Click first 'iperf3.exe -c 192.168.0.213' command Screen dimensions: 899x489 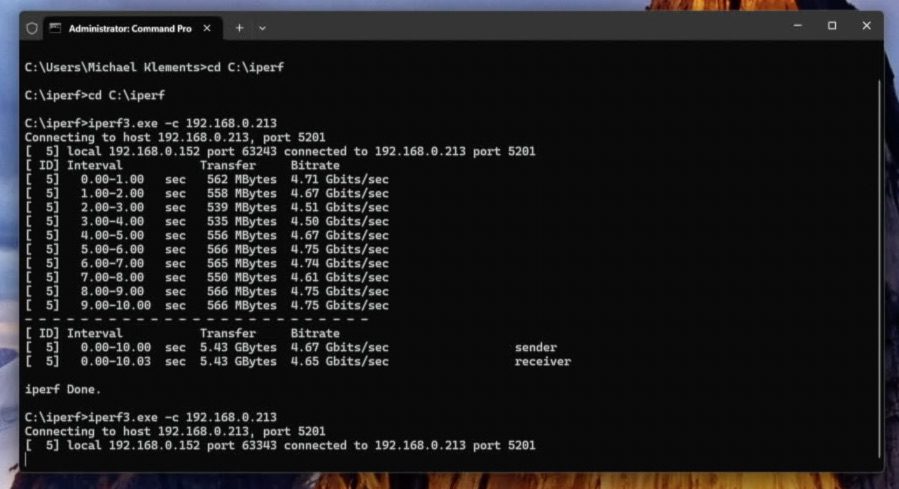coord(182,123)
